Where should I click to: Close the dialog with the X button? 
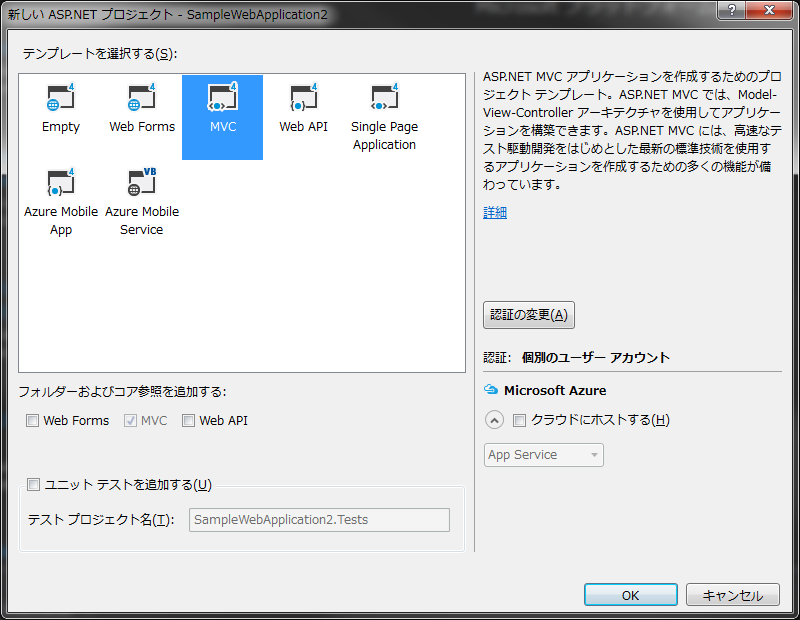(770, 10)
